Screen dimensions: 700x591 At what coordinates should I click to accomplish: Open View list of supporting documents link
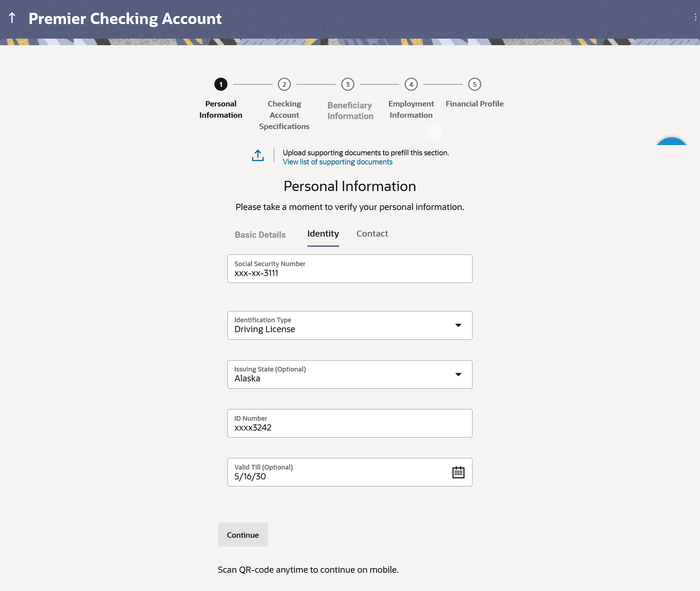coord(337,162)
